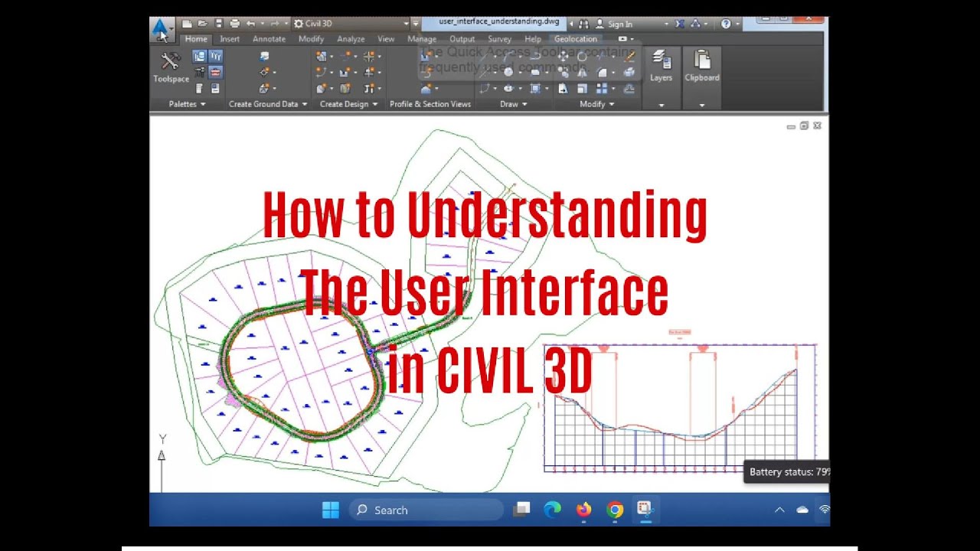This screenshot has width=980, height=551.
Task: Open the Sign In dropdown arrow
Action: pyautogui.click(x=666, y=24)
